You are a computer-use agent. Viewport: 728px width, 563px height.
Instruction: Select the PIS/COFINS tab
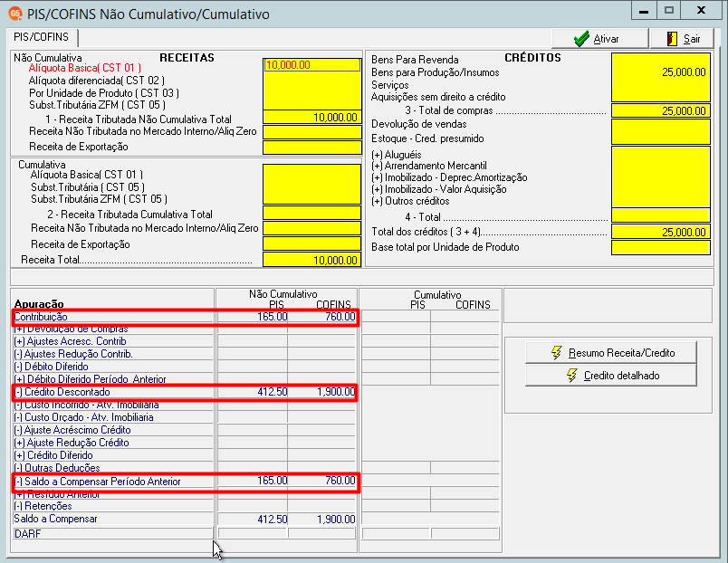[x=42, y=37]
